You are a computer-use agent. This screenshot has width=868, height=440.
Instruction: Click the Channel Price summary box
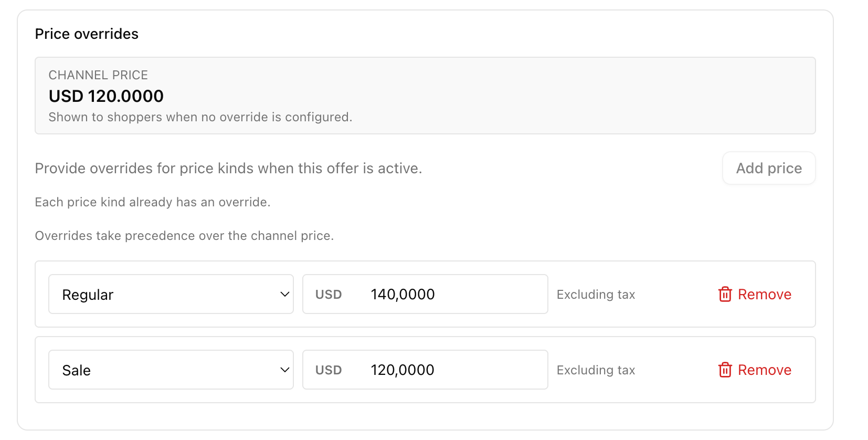point(425,96)
